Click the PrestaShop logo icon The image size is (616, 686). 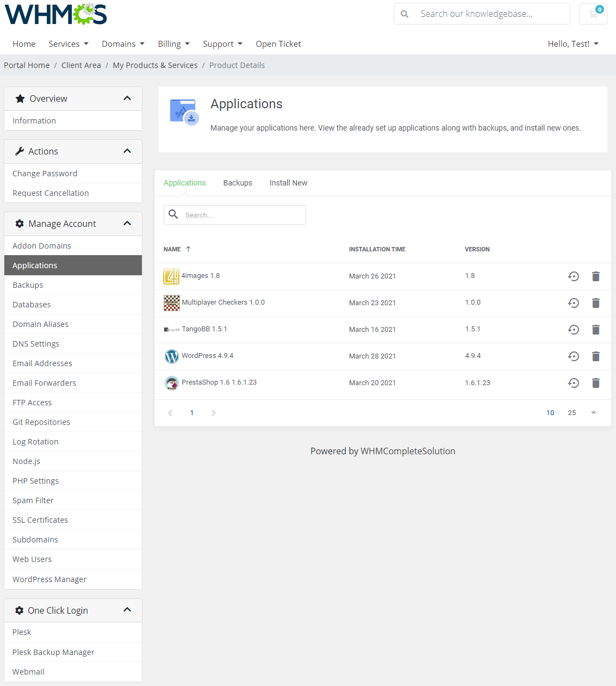click(172, 383)
